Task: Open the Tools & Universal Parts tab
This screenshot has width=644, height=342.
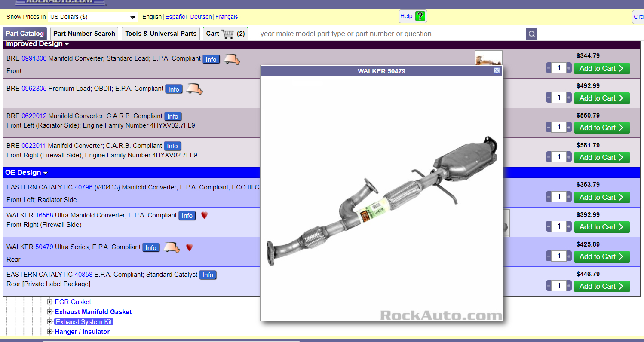Action: (x=161, y=34)
